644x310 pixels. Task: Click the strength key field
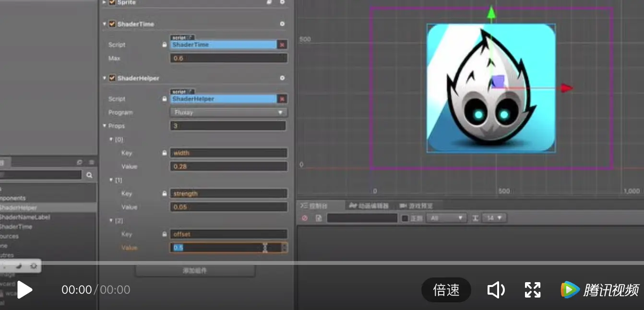228,194
